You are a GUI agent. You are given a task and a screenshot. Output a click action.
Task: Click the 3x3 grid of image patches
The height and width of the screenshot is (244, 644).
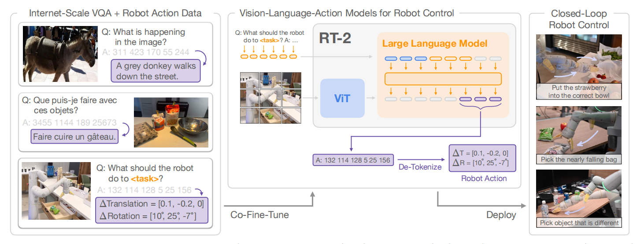tap(270, 98)
